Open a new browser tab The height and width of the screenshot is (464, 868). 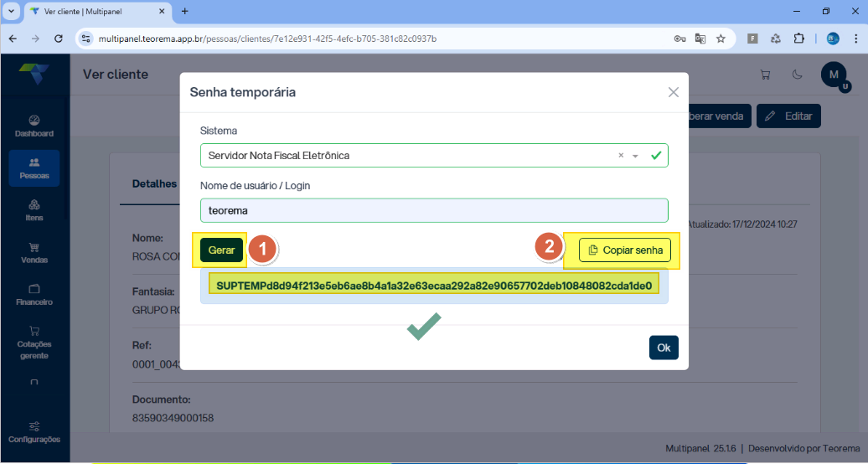(185, 11)
